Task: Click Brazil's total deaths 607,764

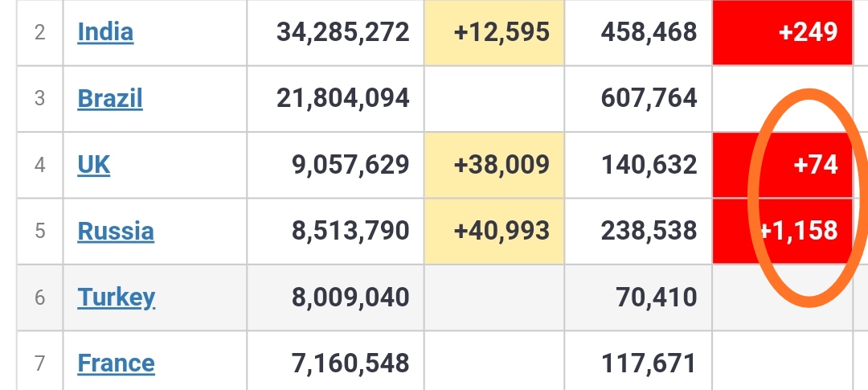Action: click(x=649, y=98)
